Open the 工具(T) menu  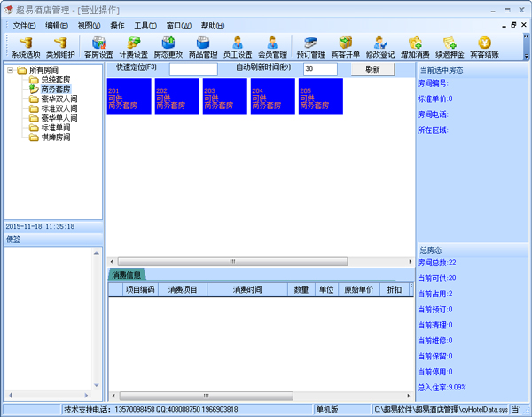coord(145,26)
